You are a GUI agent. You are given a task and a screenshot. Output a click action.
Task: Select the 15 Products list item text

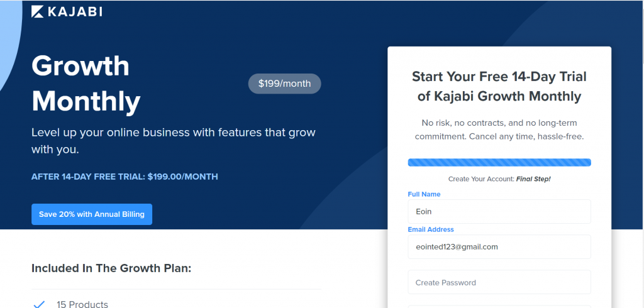click(82, 304)
